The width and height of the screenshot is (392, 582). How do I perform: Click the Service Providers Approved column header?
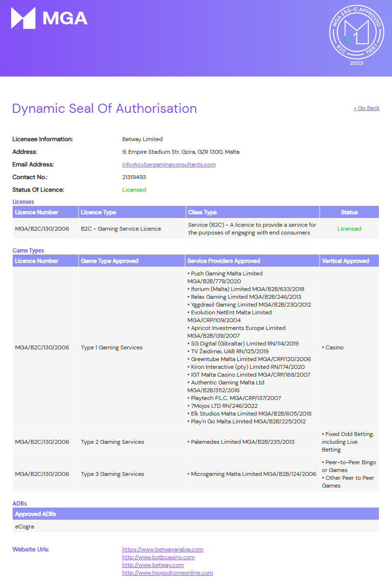tap(252, 261)
